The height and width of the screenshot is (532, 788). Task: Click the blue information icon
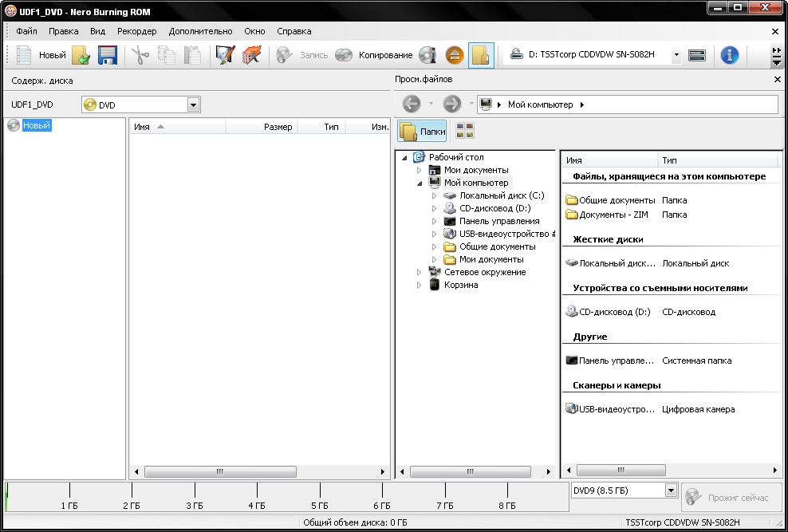click(729, 55)
